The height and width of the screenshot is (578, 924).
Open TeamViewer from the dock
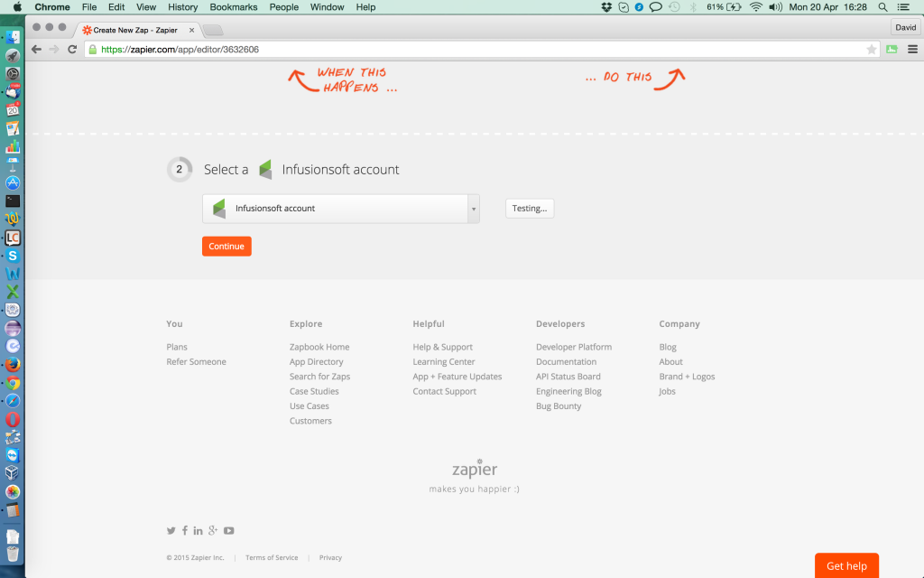pyautogui.click(x=13, y=455)
